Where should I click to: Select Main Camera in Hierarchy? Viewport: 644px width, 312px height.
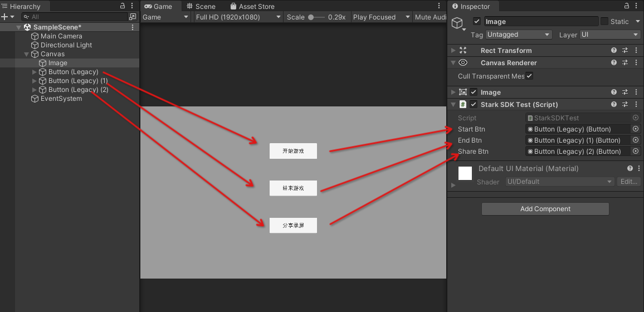tap(61, 36)
